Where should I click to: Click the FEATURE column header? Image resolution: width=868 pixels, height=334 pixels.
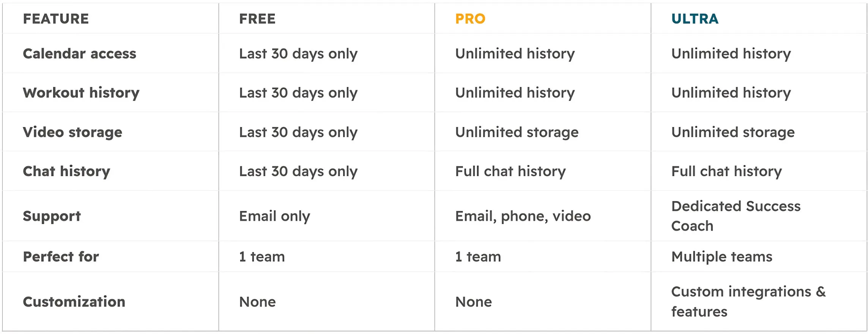(56, 19)
